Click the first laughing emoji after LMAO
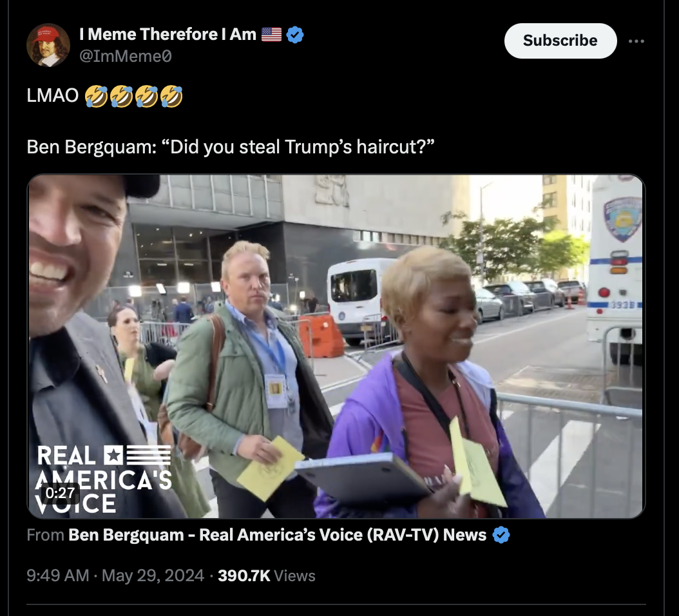This screenshot has height=616, width=679. coord(96,96)
